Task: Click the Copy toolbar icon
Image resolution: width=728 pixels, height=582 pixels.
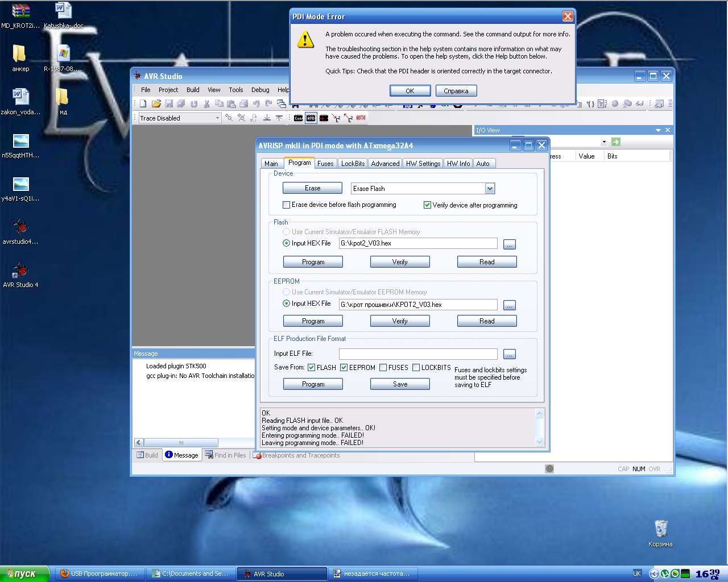Action: (219, 103)
